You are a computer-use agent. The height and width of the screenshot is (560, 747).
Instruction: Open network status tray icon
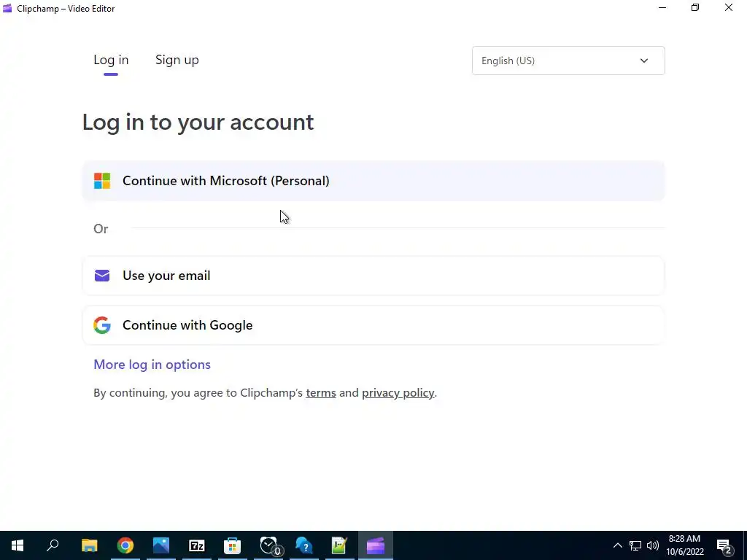[635, 545]
